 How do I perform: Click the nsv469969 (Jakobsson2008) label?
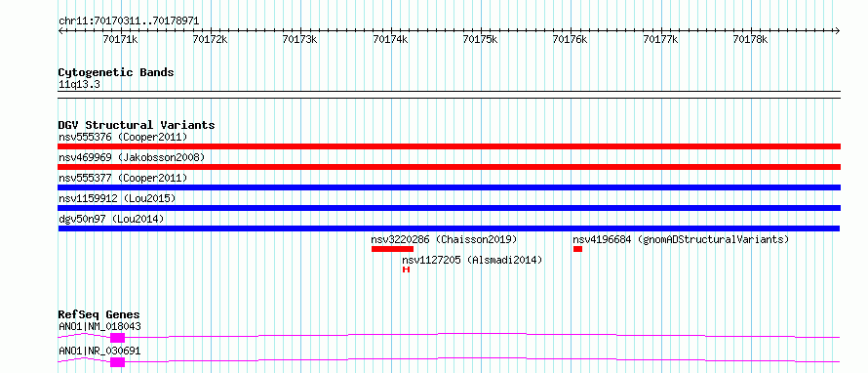pyautogui.click(x=132, y=157)
